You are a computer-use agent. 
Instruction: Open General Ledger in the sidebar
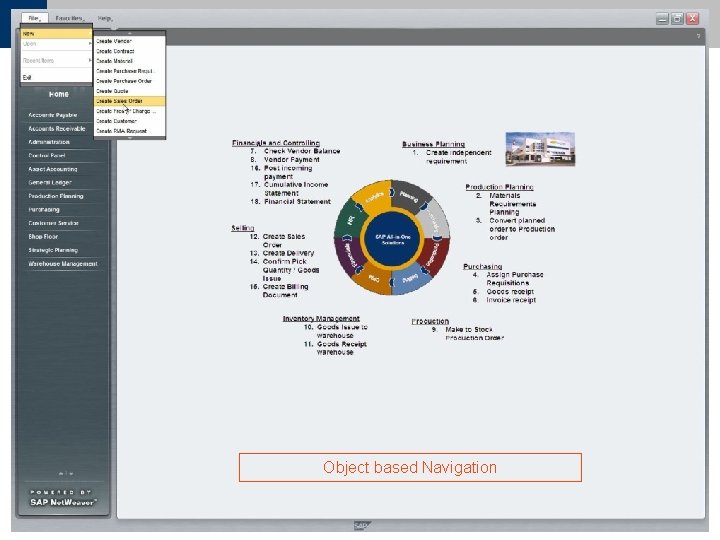[x=50, y=182]
